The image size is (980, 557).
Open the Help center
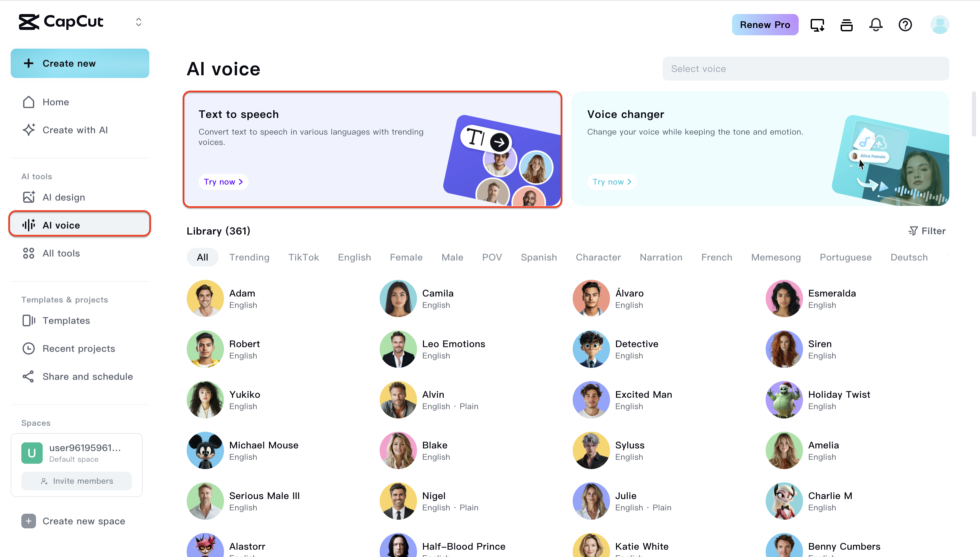(x=905, y=24)
